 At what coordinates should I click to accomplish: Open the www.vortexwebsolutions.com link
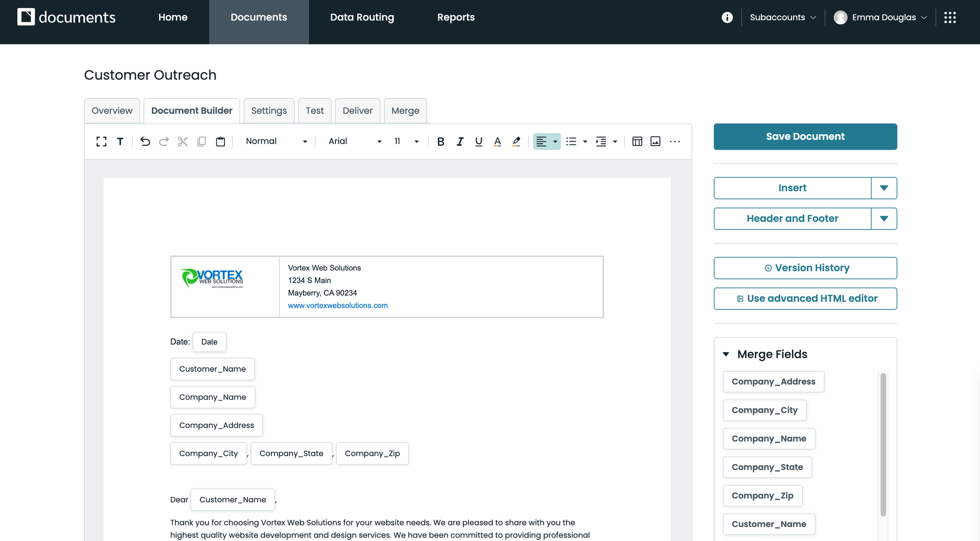[337, 305]
